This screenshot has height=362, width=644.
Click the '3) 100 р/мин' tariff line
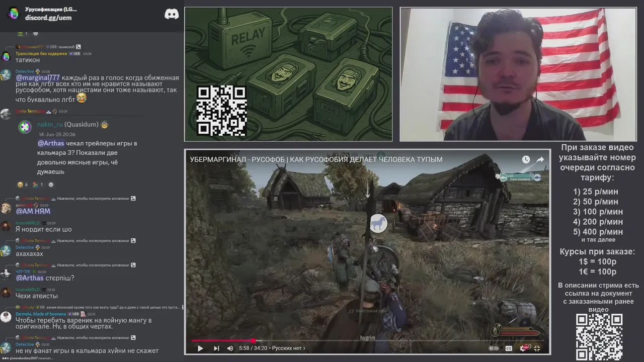(598, 212)
